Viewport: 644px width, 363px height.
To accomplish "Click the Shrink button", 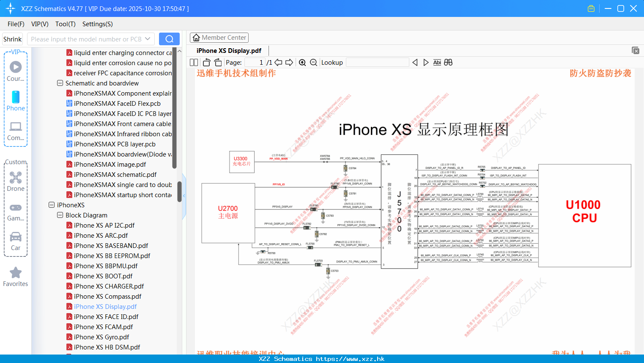I will [12, 39].
